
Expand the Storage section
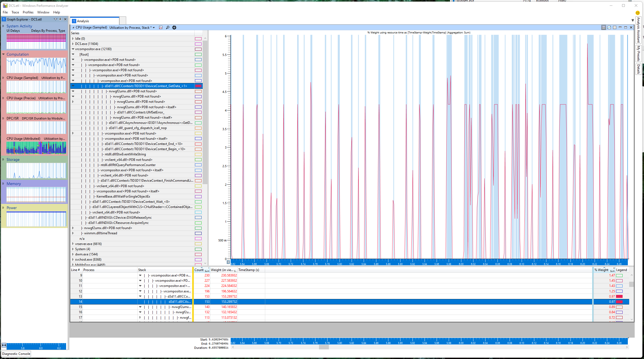point(3,159)
